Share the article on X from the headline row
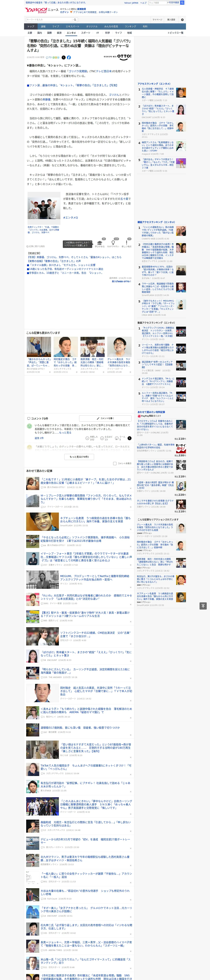Image resolution: width=210 pixels, height=980 pixels. pyautogui.click(x=64, y=57)
